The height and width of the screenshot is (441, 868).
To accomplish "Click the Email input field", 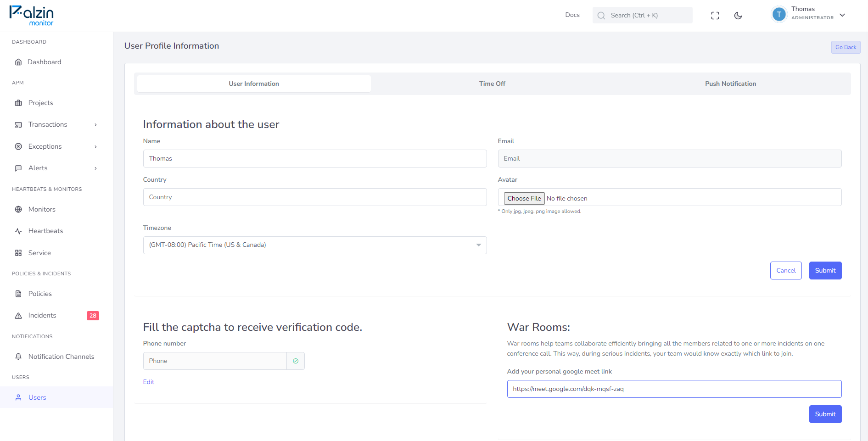I will point(670,158).
